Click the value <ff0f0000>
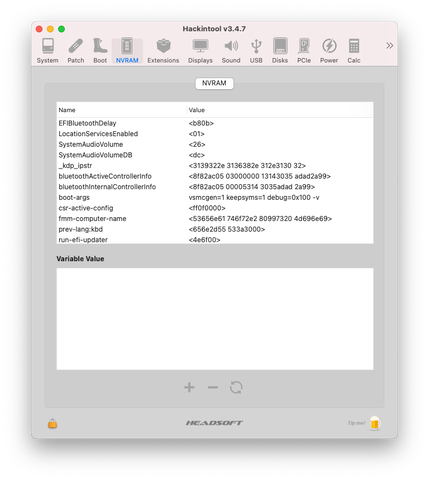The width and height of the screenshot is (429, 480). tap(207, 208)
